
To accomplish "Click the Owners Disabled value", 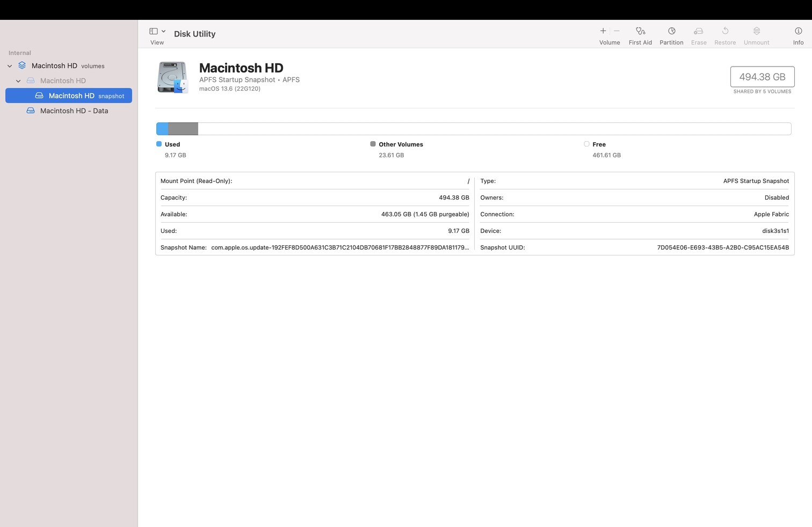I will coord(777,197).
